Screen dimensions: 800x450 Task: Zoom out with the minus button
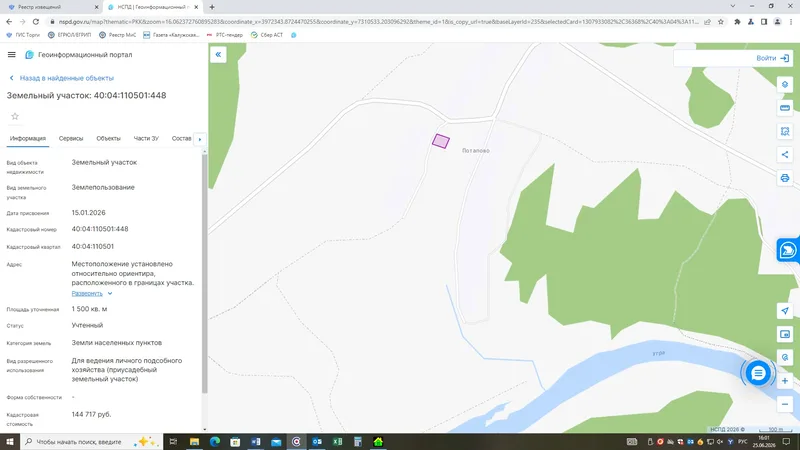click(785, 404)
